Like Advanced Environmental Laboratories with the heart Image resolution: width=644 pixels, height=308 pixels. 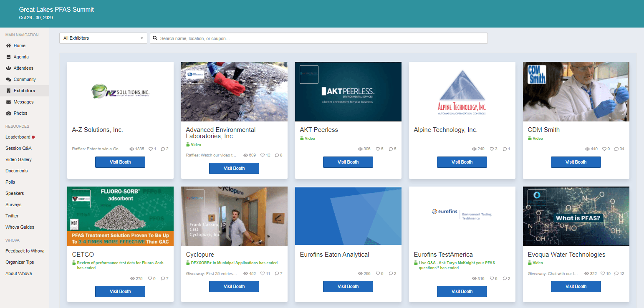click(263, 155)
